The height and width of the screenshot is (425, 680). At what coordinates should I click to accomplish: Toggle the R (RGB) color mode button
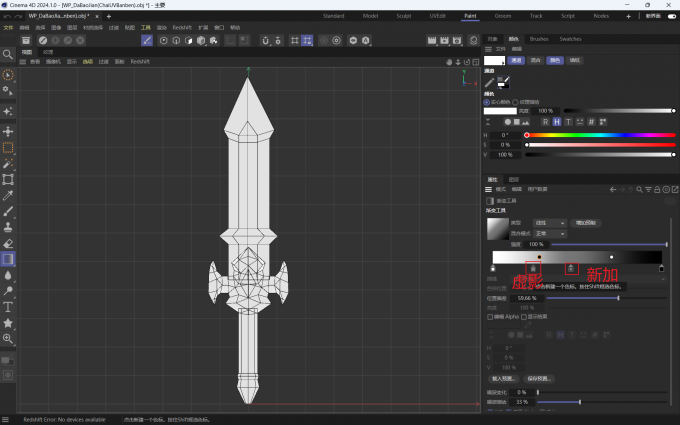click(x=546, y=122)
